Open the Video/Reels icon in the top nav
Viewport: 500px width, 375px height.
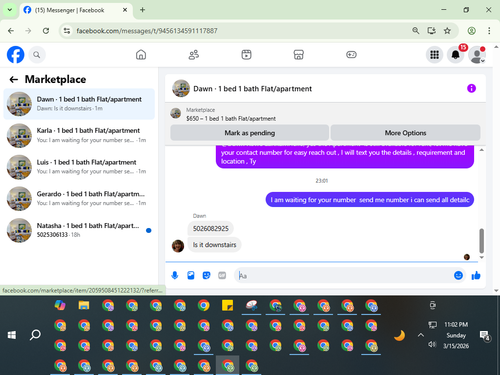[246, 55]
